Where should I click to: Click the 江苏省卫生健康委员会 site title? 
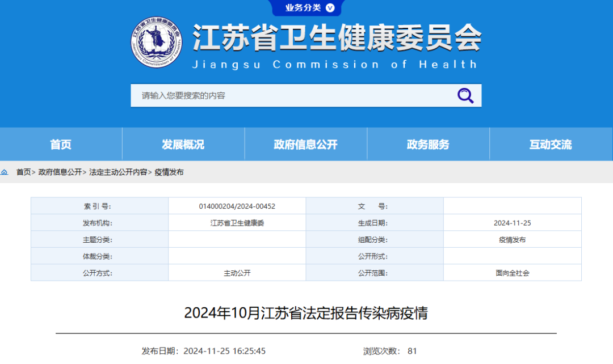tap(337, 37)
